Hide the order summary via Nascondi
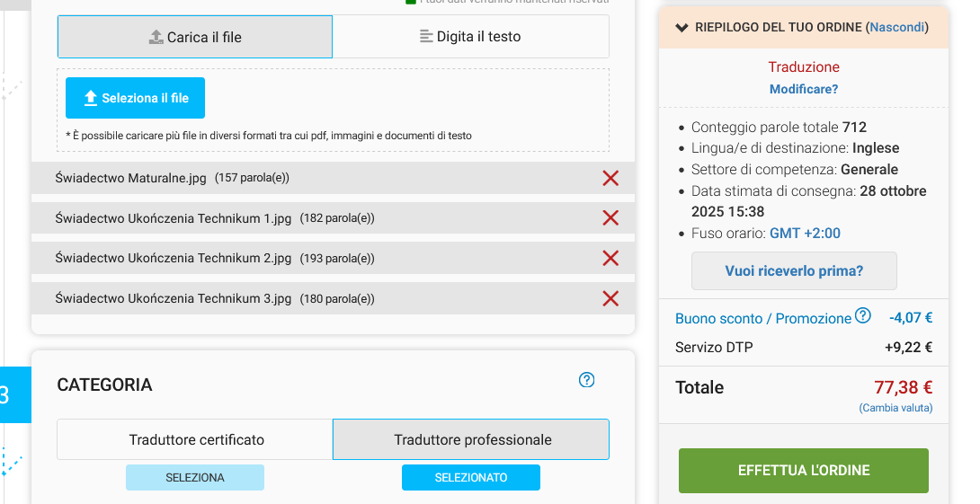 tap(896, 27)
